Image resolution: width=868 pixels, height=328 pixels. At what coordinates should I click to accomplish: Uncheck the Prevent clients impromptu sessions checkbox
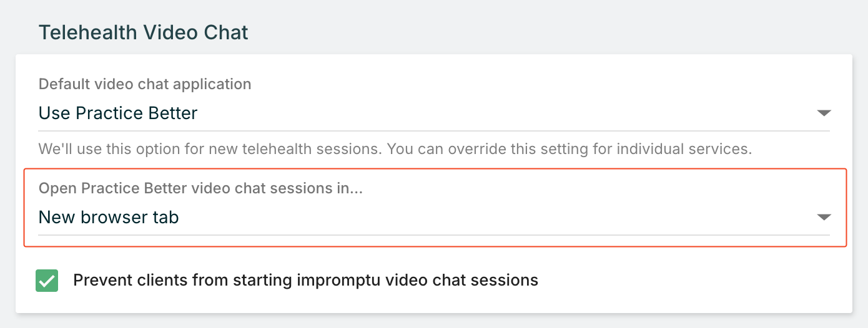click(x=47, y=281)
